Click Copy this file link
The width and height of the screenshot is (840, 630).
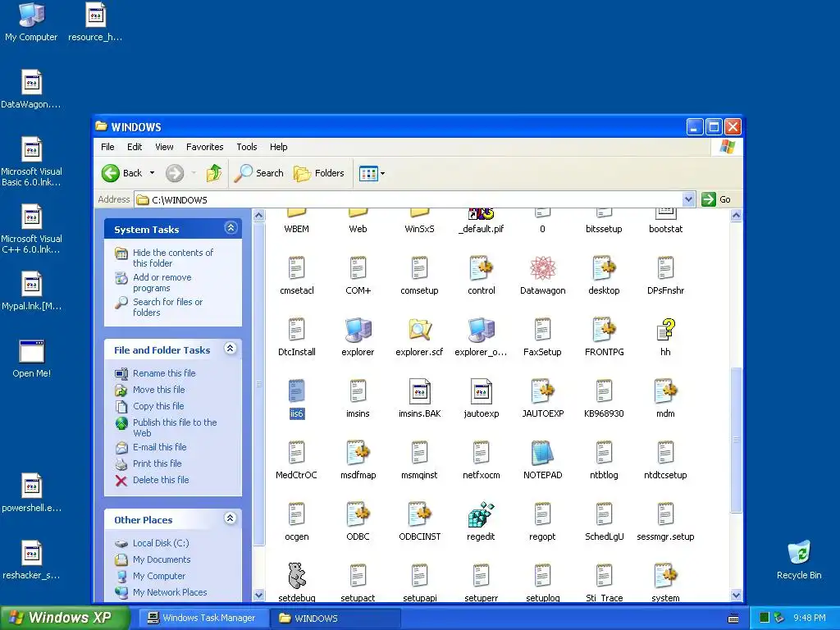(158, 406)
